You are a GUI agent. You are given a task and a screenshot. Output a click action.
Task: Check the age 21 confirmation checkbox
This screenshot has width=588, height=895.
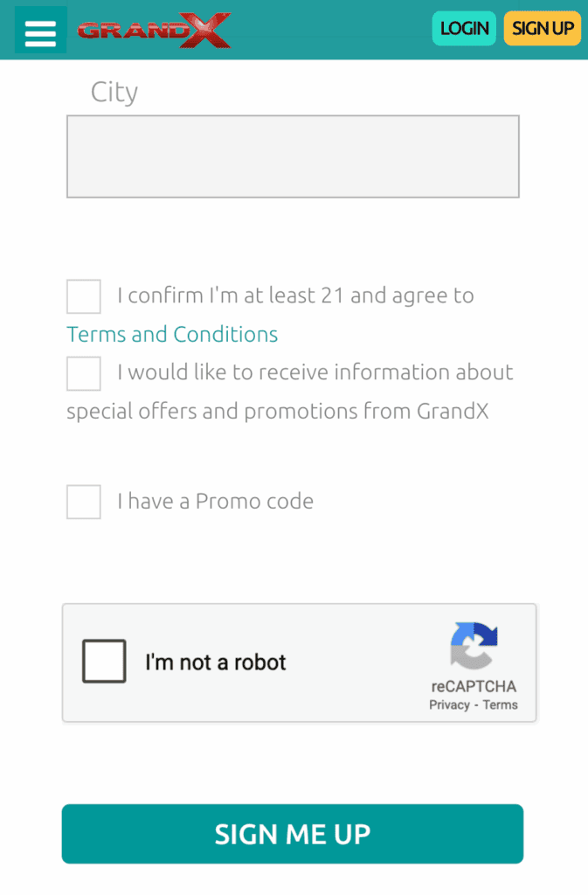click(84, 296)
